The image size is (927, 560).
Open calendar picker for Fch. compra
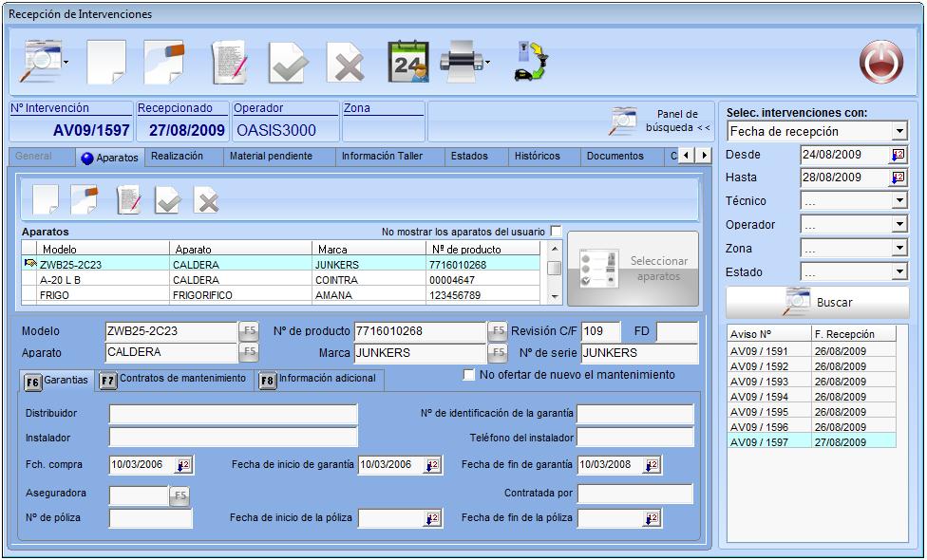[x=183, y=465]
